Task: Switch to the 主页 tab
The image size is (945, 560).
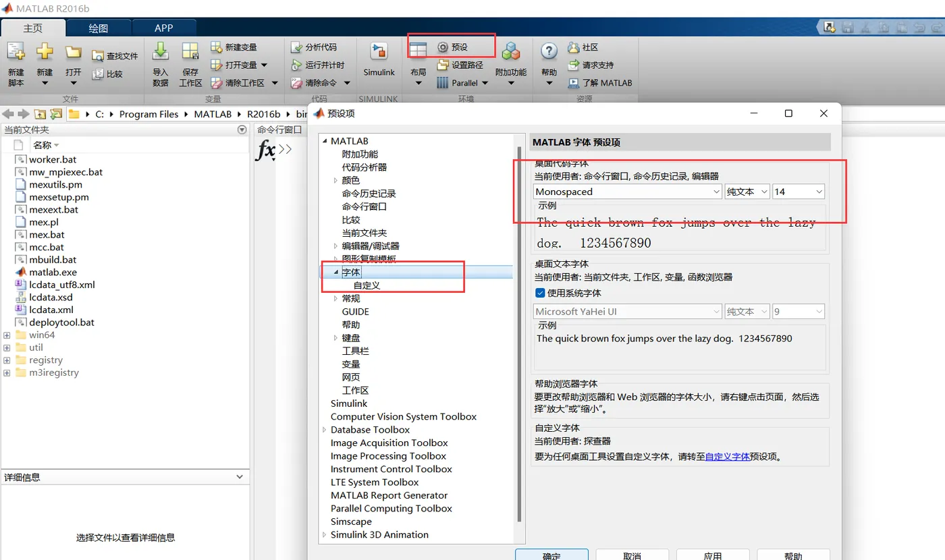Action: (x=33, y=28)
